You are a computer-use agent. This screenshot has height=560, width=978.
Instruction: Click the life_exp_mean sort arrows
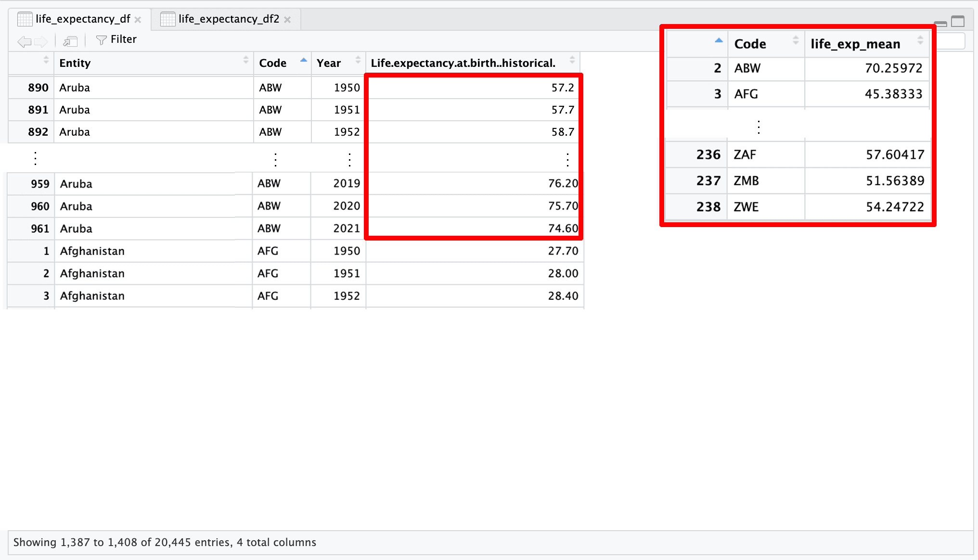point(920,40)
